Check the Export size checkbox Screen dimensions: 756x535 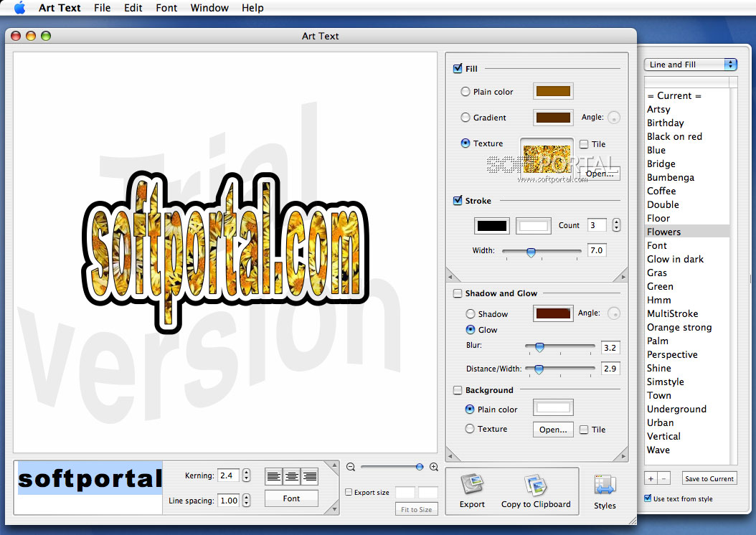tap(349, 492)
